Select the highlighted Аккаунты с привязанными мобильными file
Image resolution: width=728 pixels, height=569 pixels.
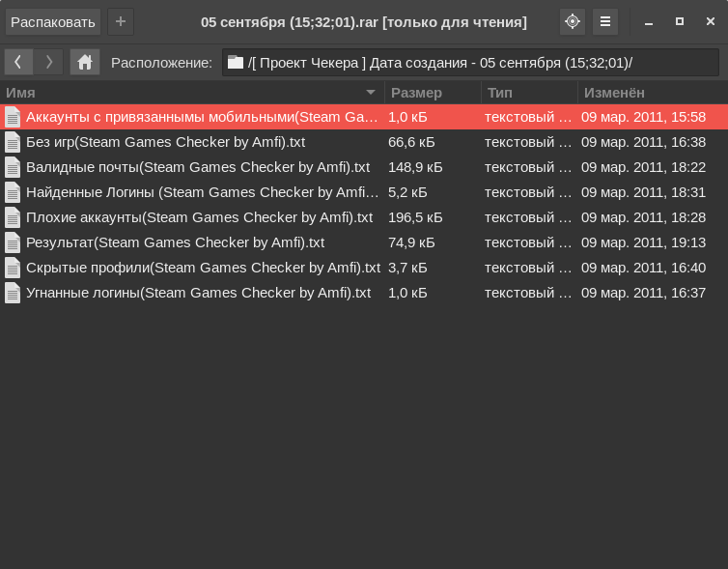click(202, 117)
